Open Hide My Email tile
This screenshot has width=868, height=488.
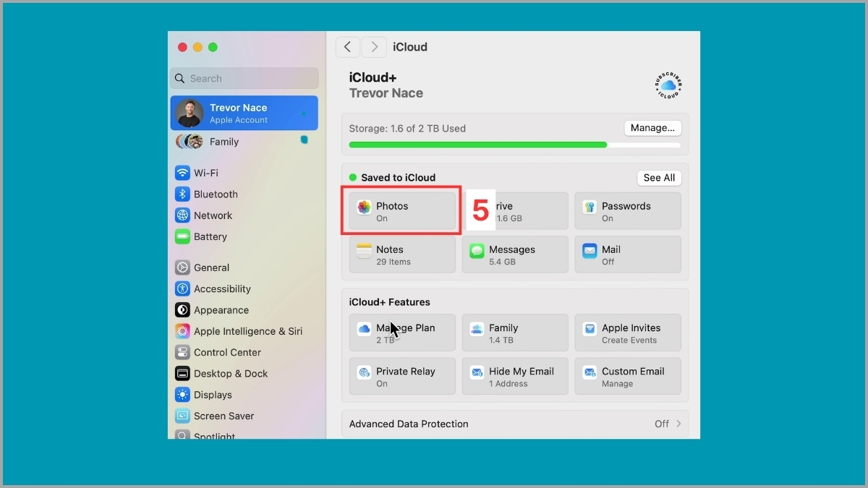click(x=515, y=376)
